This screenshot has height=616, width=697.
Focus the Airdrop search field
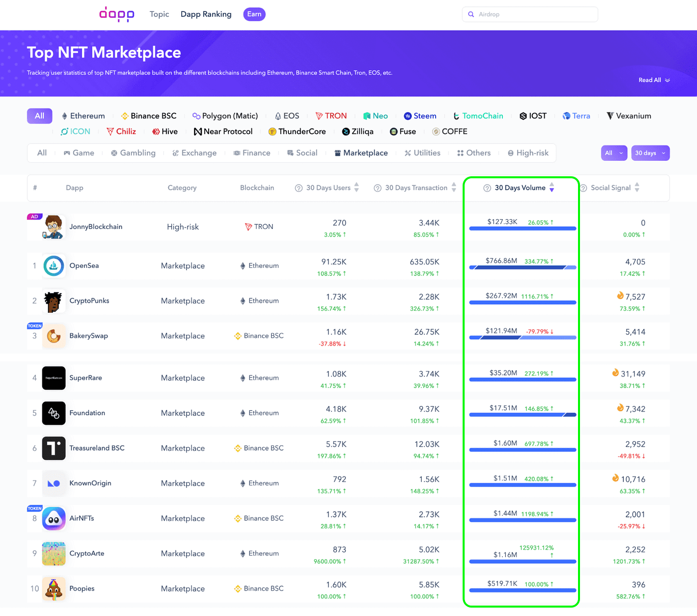[x=530, y=14]
